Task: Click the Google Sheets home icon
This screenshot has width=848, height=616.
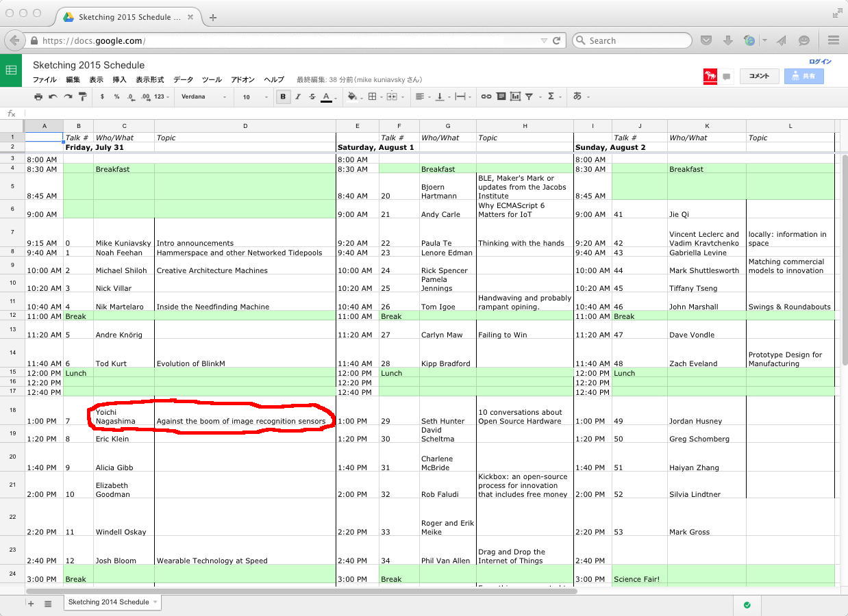Action: point(11,70)
